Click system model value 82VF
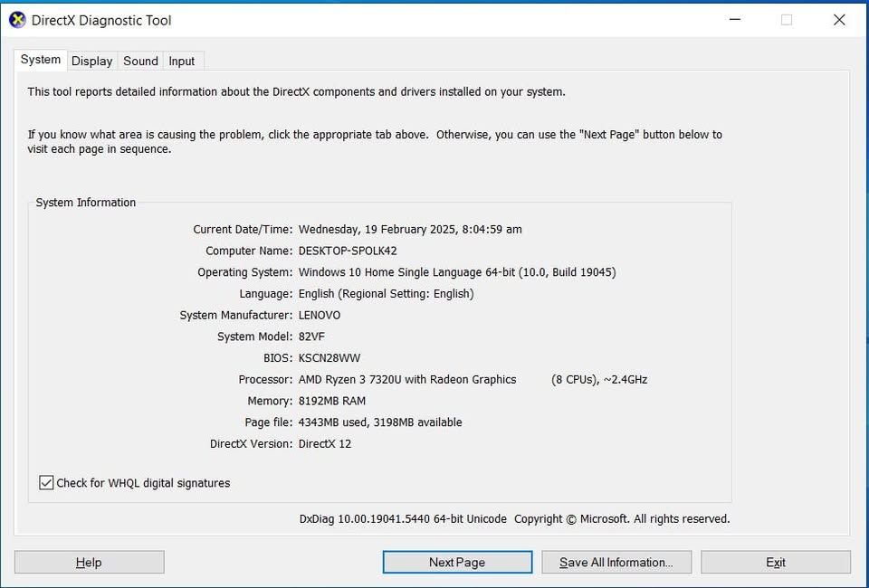Image resolution: width=869 pixels, height=588 pixels. pyautogui.click(x=311, y=337)
